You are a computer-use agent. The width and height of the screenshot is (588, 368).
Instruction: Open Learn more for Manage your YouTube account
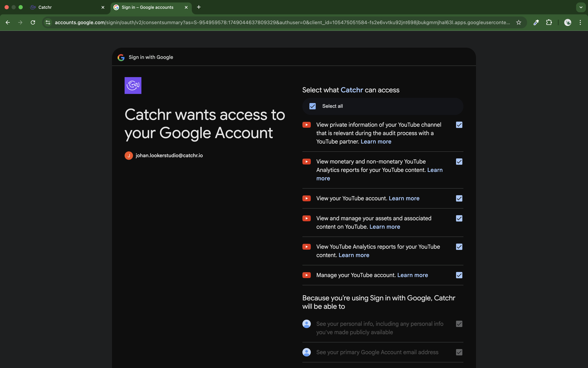(413, 275)
